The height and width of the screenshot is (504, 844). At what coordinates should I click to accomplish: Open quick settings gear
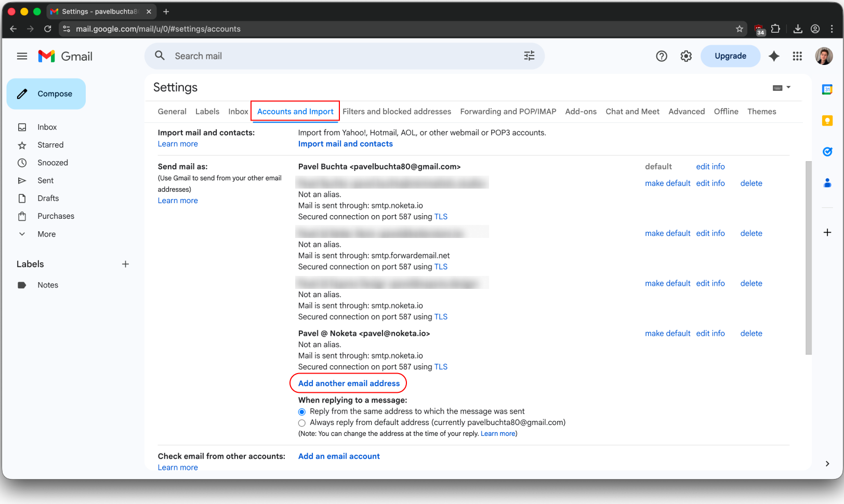[x=685, y=56]
